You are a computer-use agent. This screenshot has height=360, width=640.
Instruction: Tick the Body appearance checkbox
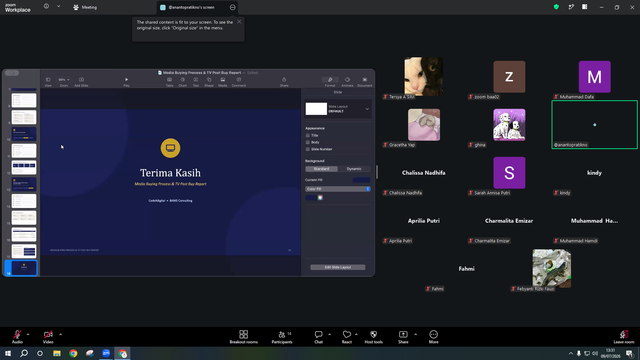(x=308, y=142)
